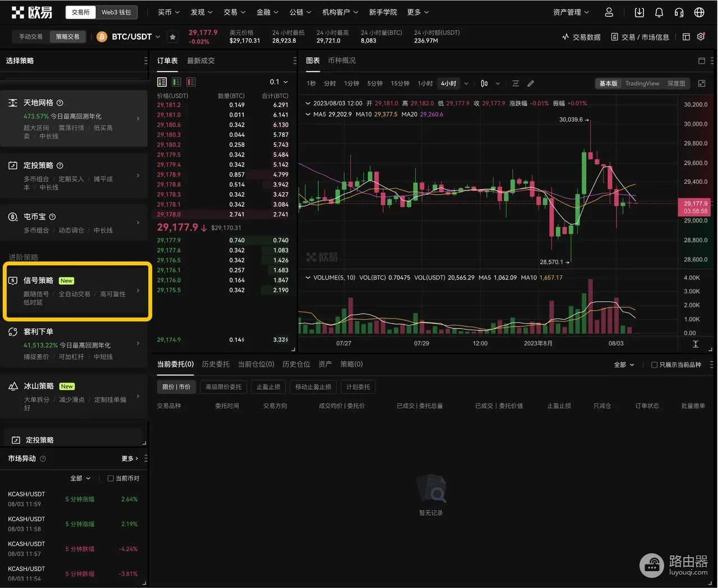718x588 pixels.
Task: Click 高级限价委托 filter button
Action: [223, 387]
